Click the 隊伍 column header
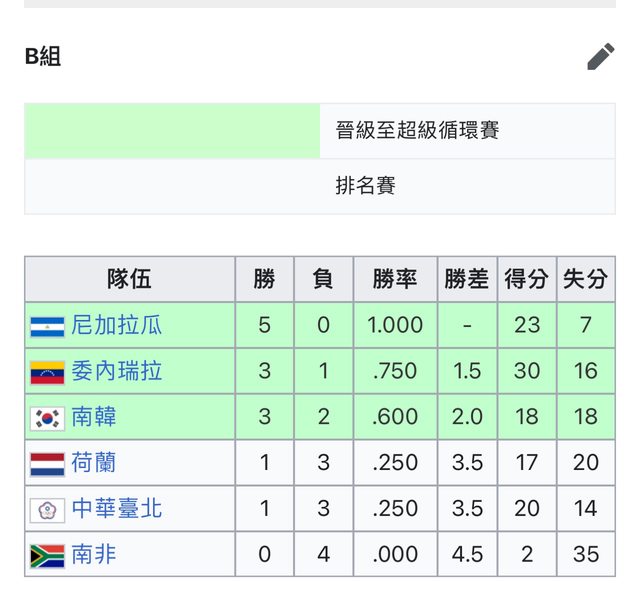This screenshot has height=591, width=640. (x=130, y=279)
